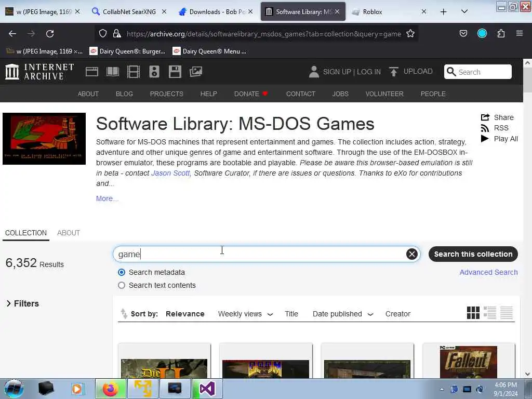532x399 pixels.
Task: Click the MS-DOS Games collection thumbnail
Action: 44,139
